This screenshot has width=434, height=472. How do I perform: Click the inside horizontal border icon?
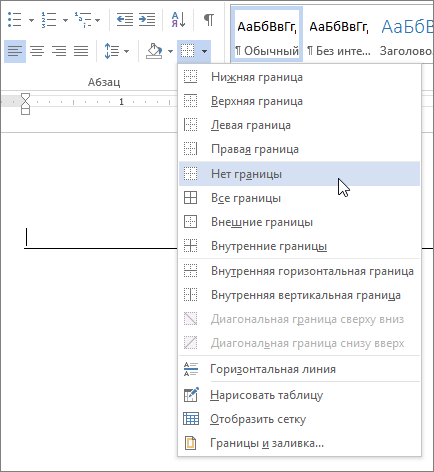point(191,271)
